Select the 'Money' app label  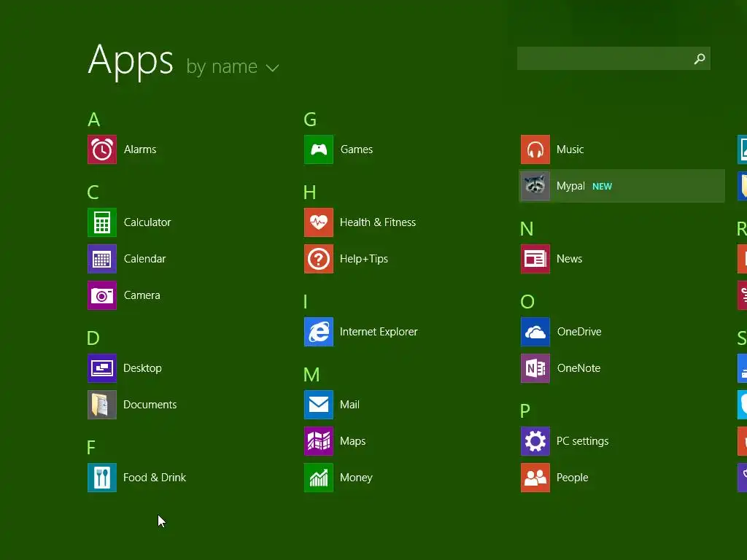pos(356,478)
